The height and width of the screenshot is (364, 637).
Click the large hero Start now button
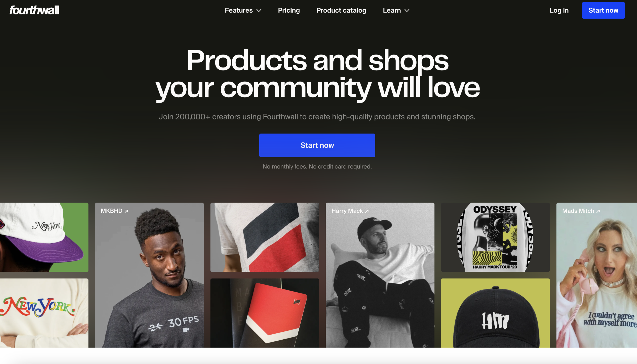point(317,145)
